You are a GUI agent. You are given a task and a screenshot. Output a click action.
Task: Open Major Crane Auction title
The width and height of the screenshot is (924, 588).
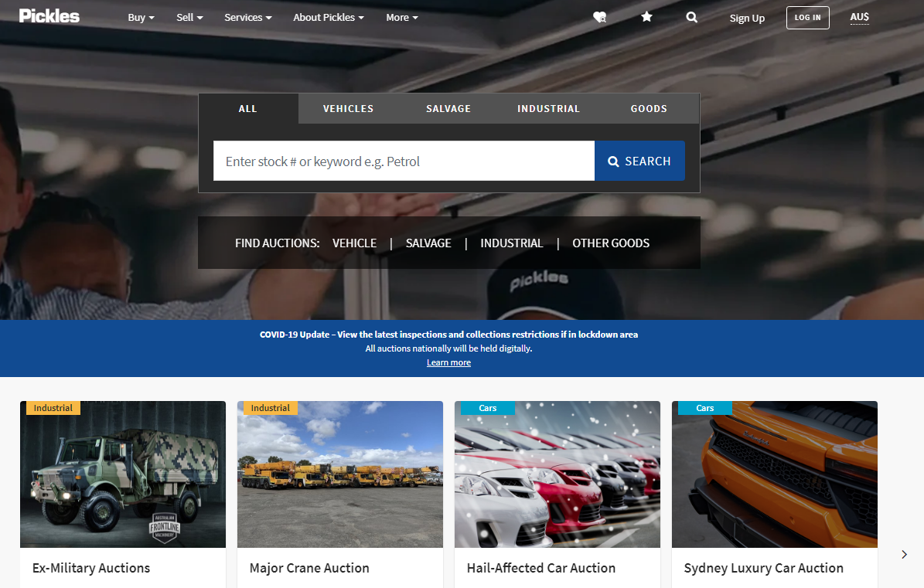click(x=309, y=568)
